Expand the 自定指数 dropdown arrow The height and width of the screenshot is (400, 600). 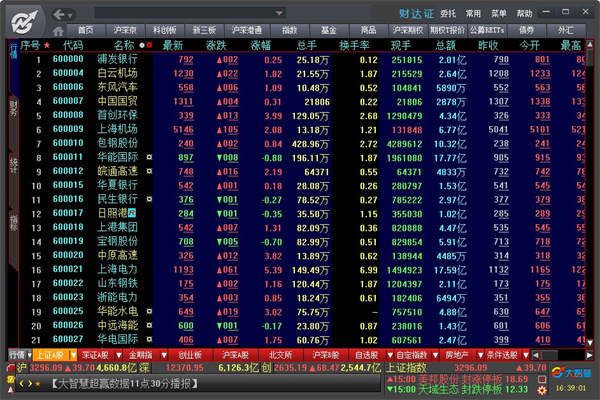click(x=435, y=355)
